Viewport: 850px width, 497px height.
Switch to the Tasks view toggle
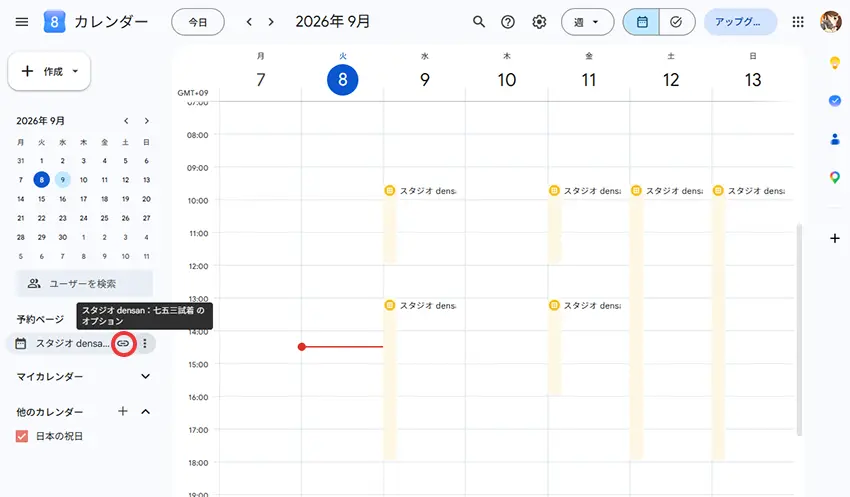tap(677, 22)
